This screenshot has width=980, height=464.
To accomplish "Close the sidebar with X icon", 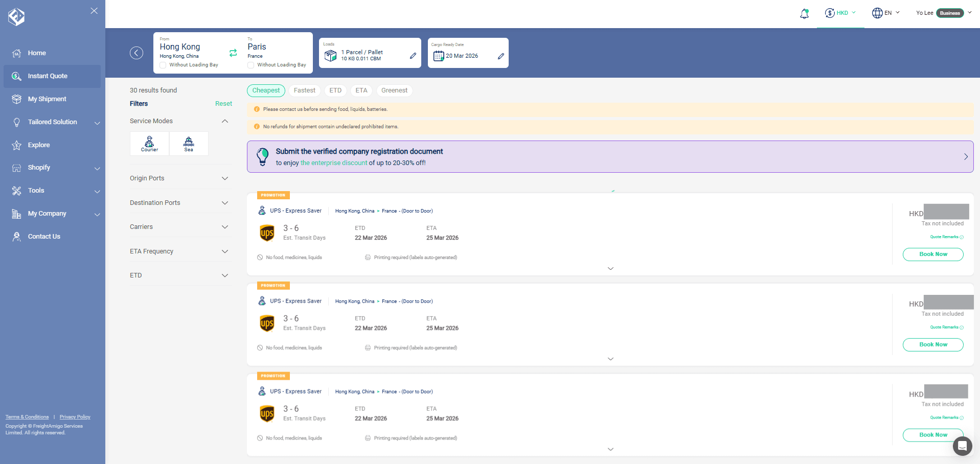I will pyautogui.click(x=94, y=11).
